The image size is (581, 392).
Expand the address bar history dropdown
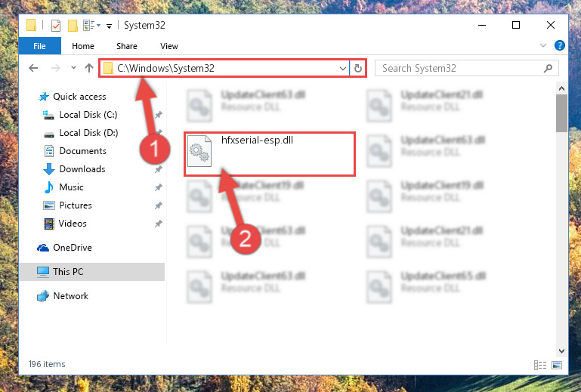pos(343,68)
